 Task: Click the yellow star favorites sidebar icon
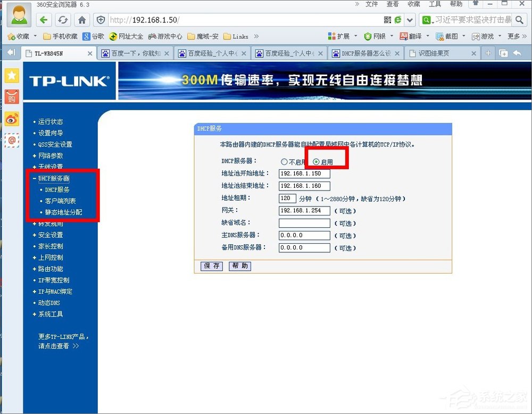tap(12, 76)
